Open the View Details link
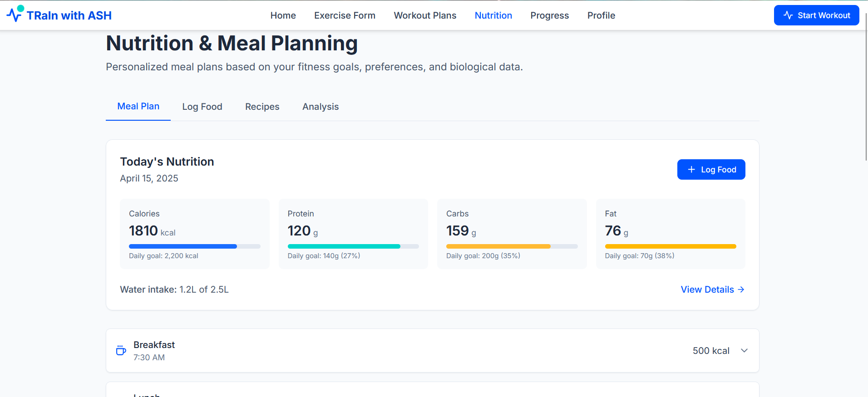Image resolution: width=868 pixels, height=397 pixels. [707, 289]
